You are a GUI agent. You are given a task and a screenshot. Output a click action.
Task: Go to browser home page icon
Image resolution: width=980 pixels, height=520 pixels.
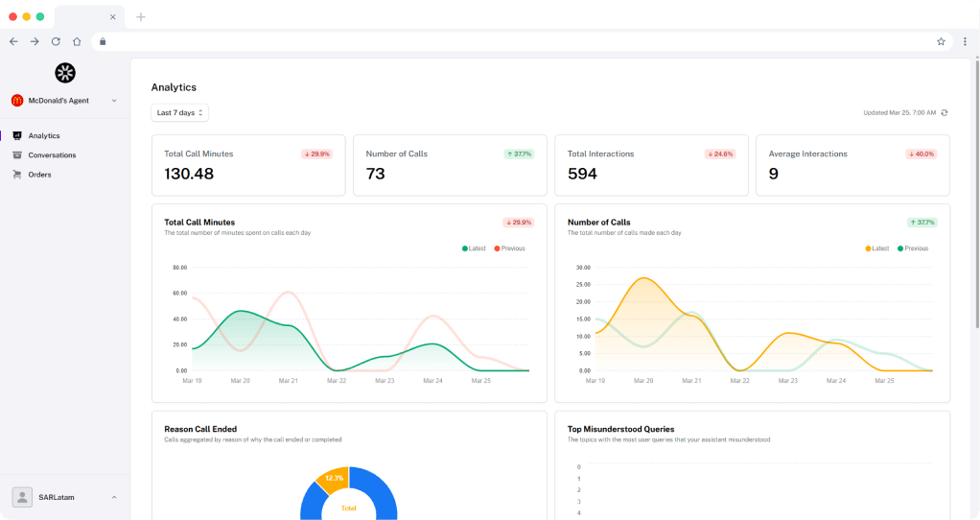click(77, 42)
